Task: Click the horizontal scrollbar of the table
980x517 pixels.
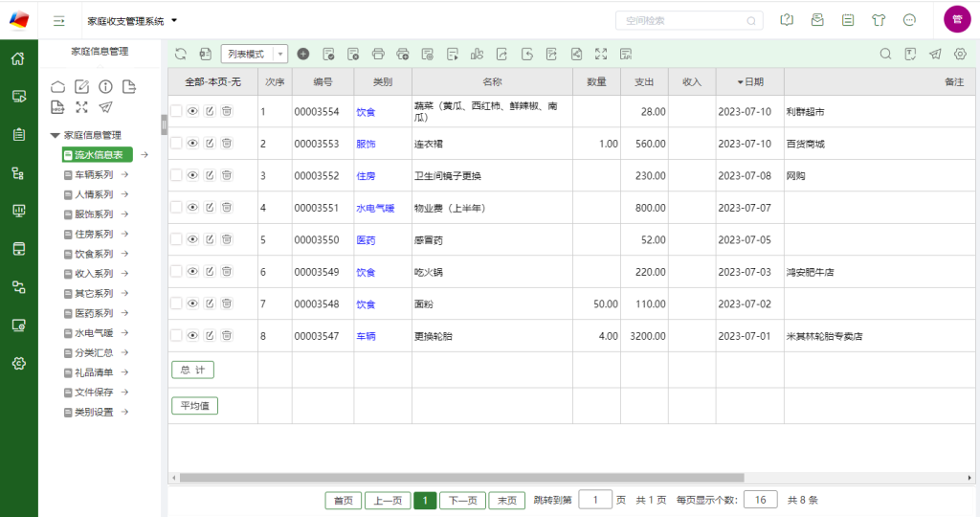Action: [x=462, y=478]
